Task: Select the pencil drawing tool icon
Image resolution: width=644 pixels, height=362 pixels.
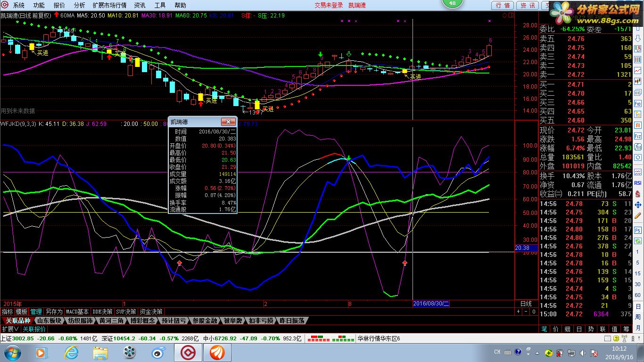Action: 637,215
